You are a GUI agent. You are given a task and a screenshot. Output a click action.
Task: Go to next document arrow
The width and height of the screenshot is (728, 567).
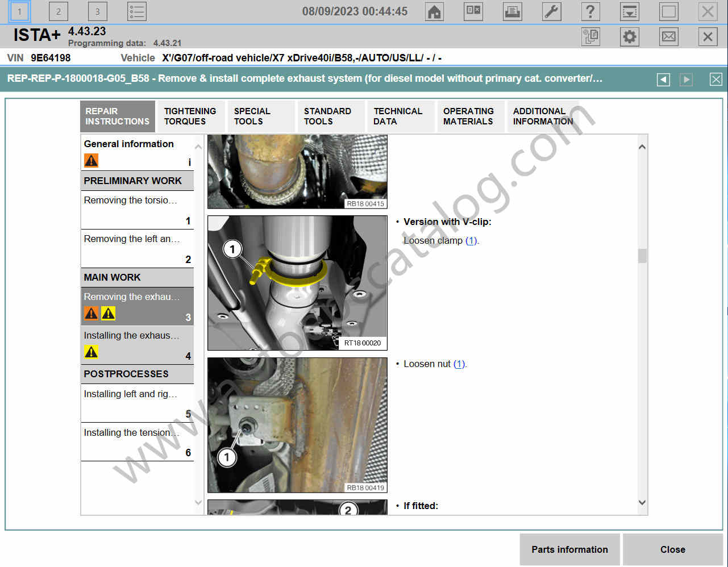click(x=687, y=80)
